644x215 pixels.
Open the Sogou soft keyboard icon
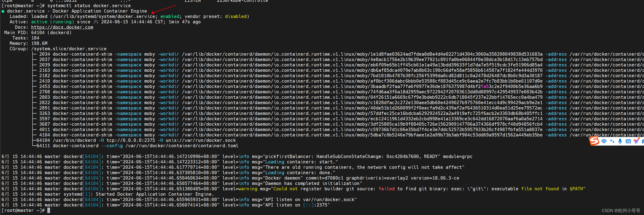pos(629,141)
